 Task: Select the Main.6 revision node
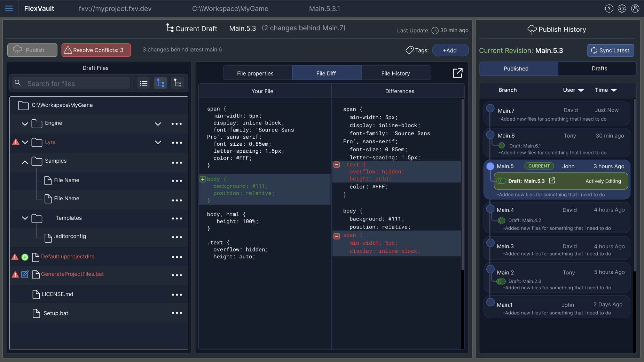[490, 134]
